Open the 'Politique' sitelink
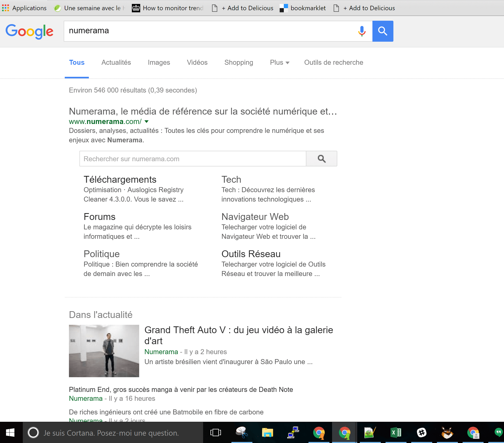This screenshot has width=504, height=443. 102,254
